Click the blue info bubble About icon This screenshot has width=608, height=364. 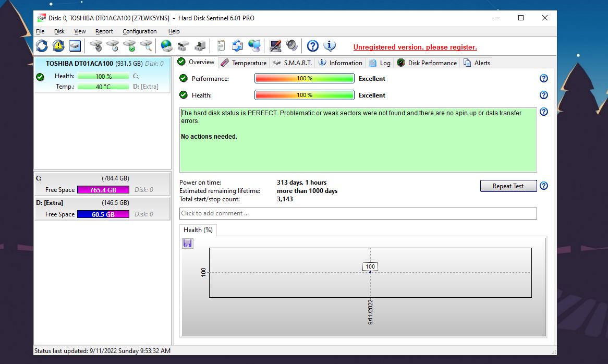pyautogui.click(x=330, y=46)
